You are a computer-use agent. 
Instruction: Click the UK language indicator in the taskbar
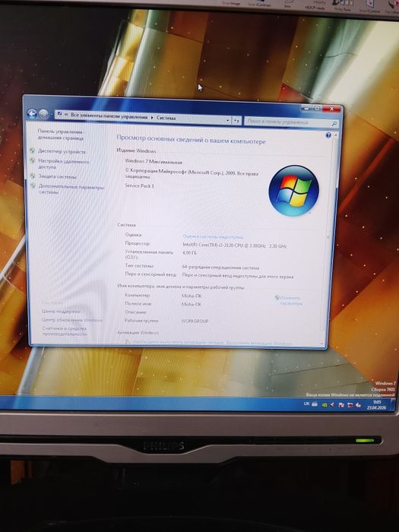tap(306, 404)
